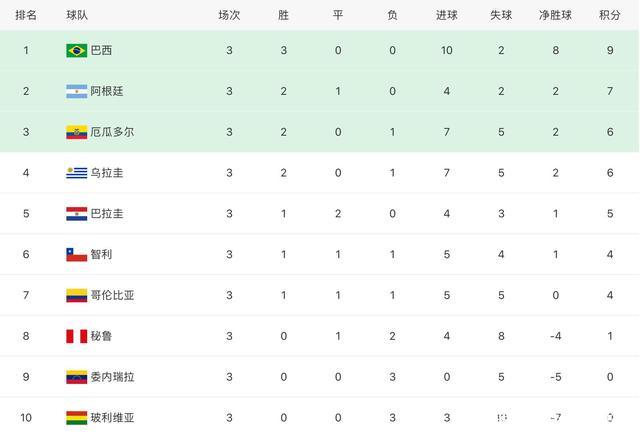Select the 排名 column header
Image resolution: width=640 pixels, height=437 pixels.
[26, 16]
